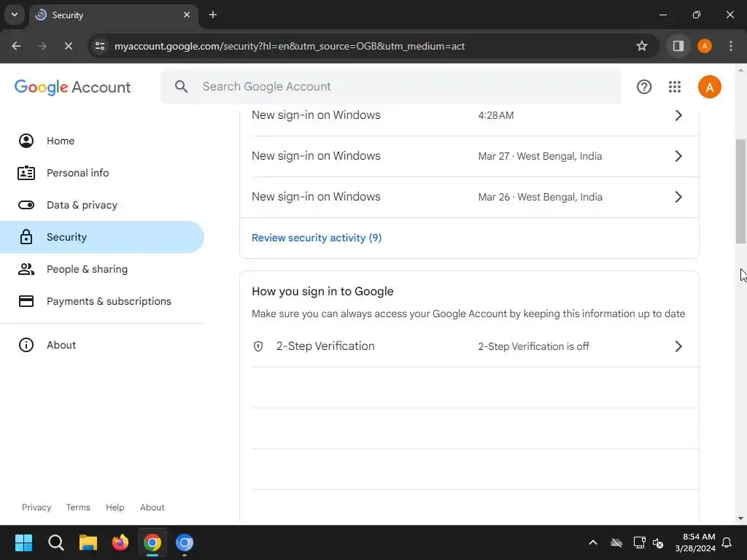747x560 pixels.
Task: Switch to the Security browser tab
Action: click(x=115, y=15)
